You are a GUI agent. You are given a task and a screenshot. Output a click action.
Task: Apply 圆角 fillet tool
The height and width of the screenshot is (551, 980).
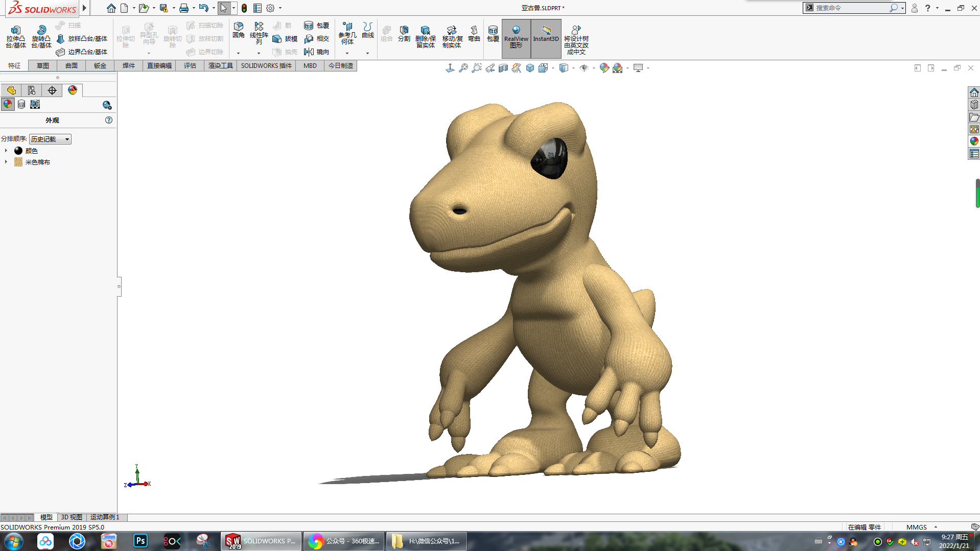click(x=239, y=30)
